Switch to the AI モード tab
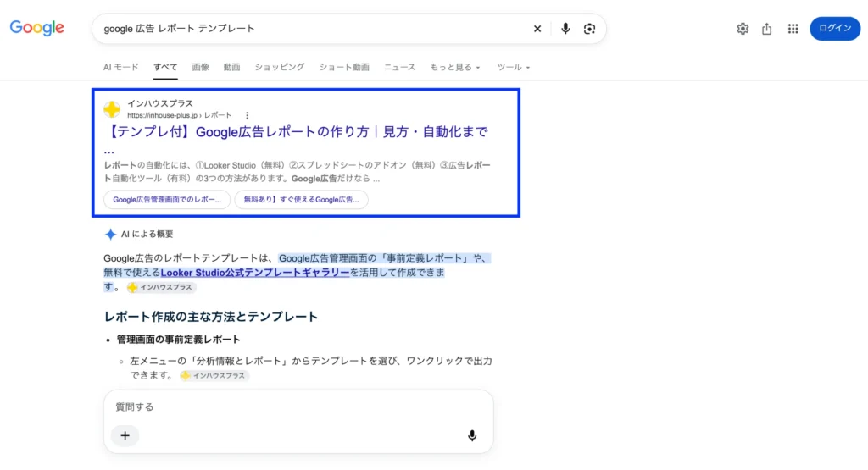The image size is (868, 470). [120, 67]
